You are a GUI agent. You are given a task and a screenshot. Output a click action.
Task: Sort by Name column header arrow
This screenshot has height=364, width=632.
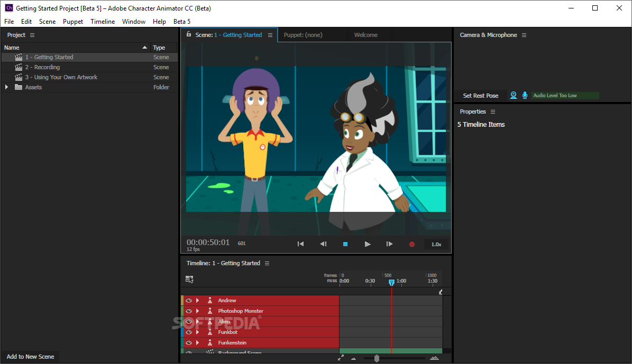[x=145, y=48]
